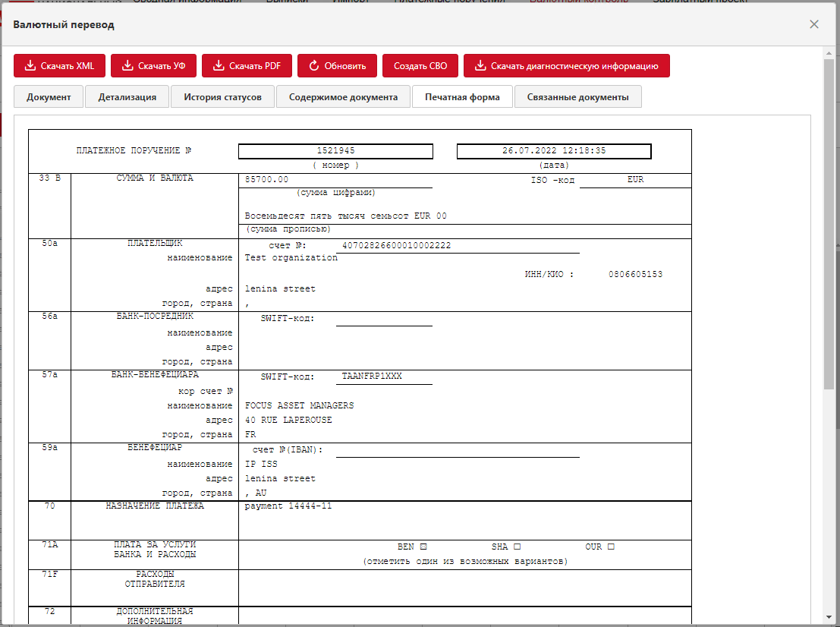This screenshot has height=627, width=840.
Task: Click the payment order number 1521945
Action: 335,150
